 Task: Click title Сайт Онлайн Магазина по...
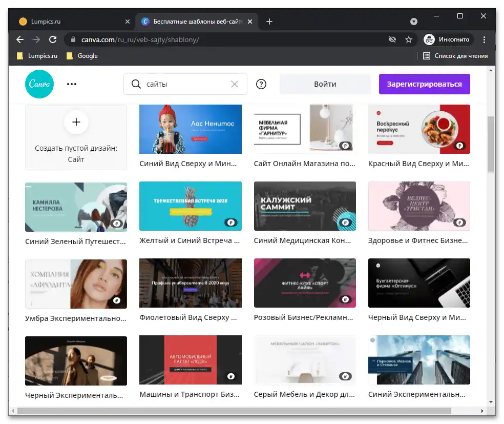304,164
